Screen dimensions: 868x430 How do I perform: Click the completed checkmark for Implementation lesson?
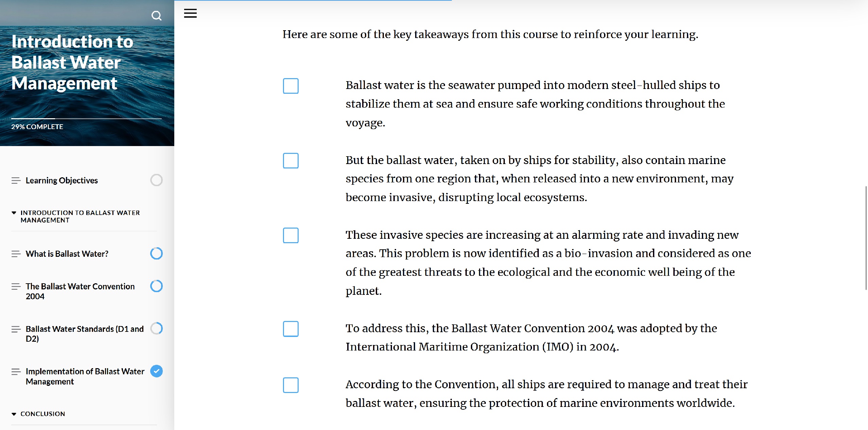click(156, 371)
